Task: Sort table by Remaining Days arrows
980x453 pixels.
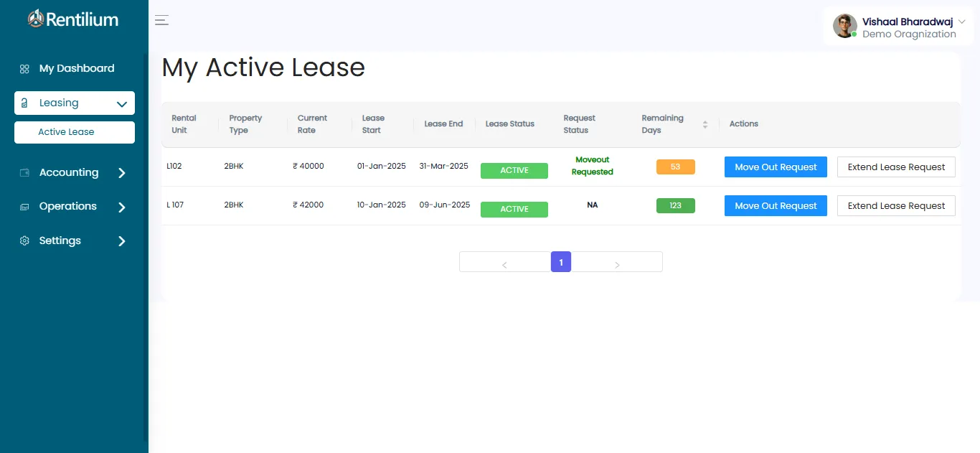Action: [x=705, y=124]
